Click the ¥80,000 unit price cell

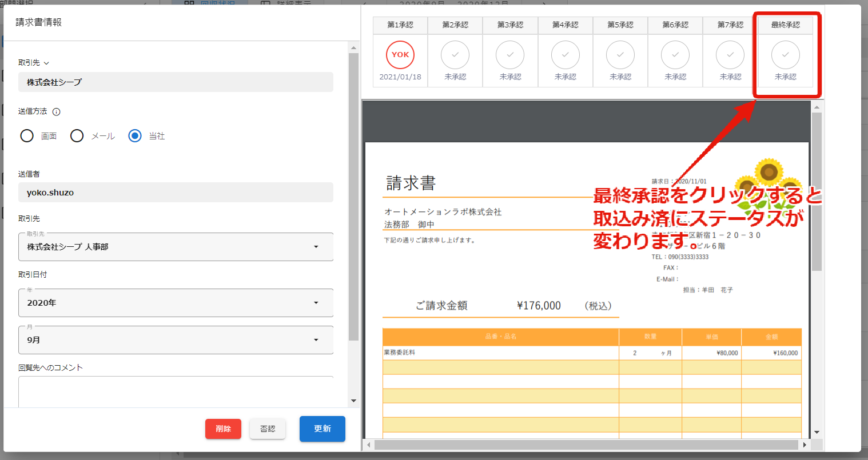pyautogui.click(x=727, y=353)
